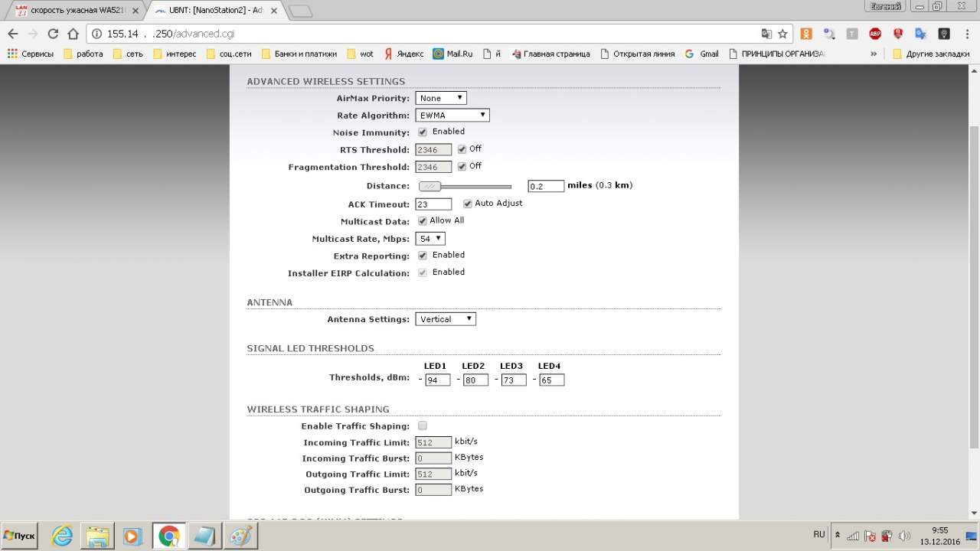Toggle the Noise Immunity checkbox
The width and height of the screenshot is (980, 551).
[x=423, y=132]
